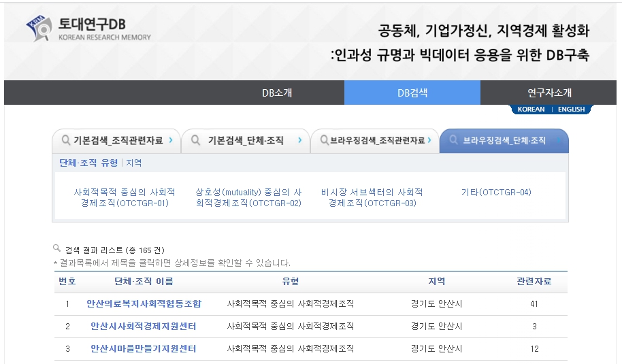Select the 지역 browsing filter
This screenshot has height=364, width=622.
pyautogui.click(x=134, y=163)
